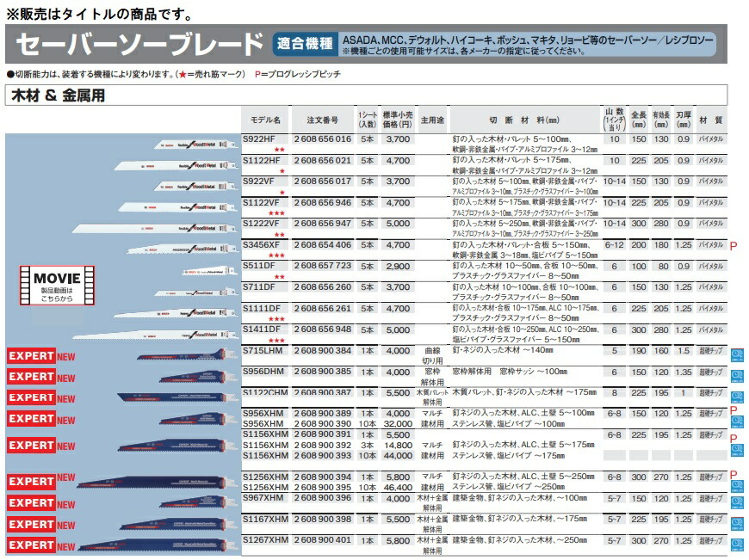Viewport: 749px width, 560px height.
Task: Click the 曲線切り用 usage cell
Action: (432, 356)
